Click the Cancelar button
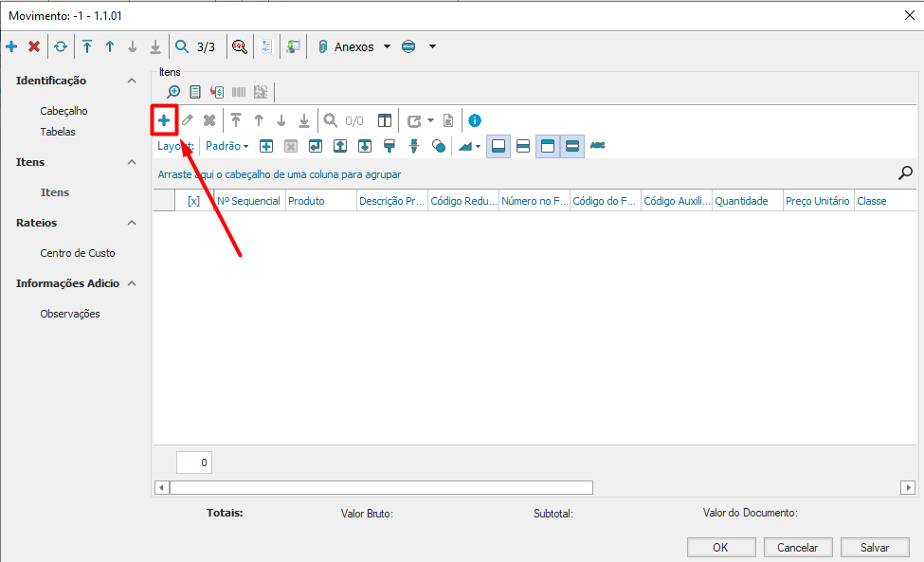Viewport: 924px width, 562px height. [797, 547]
